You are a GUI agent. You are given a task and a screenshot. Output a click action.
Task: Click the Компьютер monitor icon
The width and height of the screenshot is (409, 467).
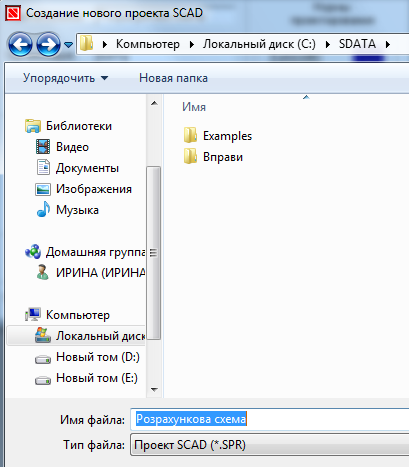pyautogui.click(x=33, y=314)
